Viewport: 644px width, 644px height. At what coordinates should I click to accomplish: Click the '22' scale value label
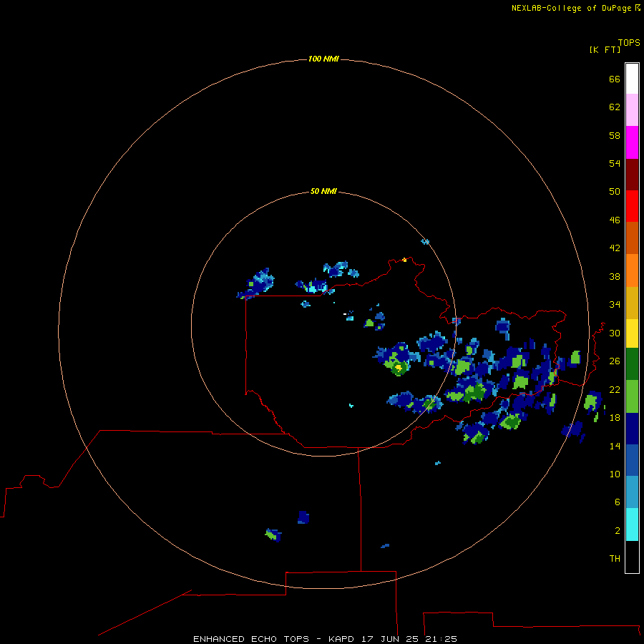[x=615, y=390]
